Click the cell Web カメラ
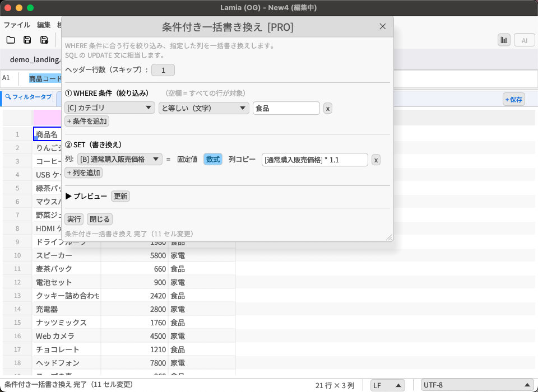The image size is (538, 392). point(67,336)
